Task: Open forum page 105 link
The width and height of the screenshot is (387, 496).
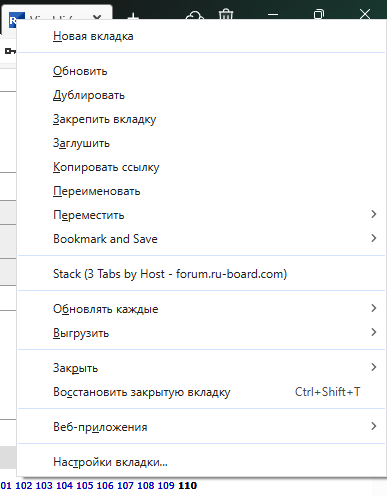Action: click(85, 485)
